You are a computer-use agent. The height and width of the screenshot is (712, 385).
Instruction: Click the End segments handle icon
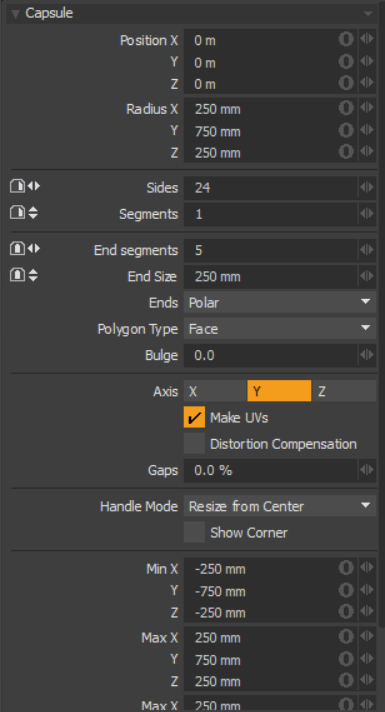25,248
